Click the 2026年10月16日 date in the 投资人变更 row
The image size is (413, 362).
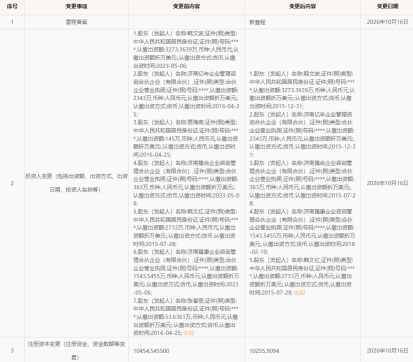pos(387,183)
